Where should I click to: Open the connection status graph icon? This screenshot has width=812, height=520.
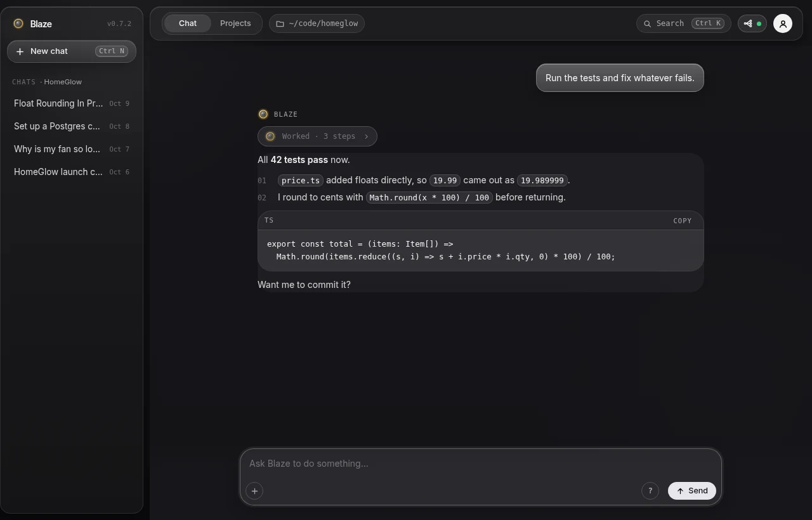point(749,23)
